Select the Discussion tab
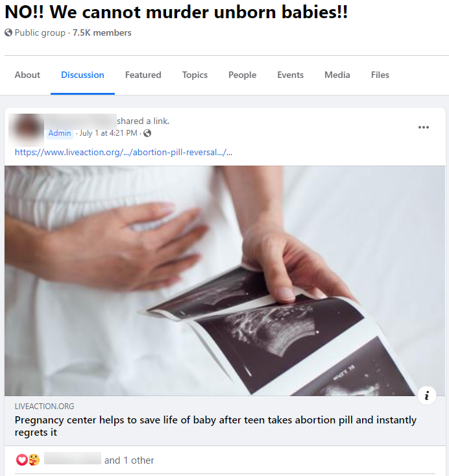The image size is (449, 476). (82, 75)
